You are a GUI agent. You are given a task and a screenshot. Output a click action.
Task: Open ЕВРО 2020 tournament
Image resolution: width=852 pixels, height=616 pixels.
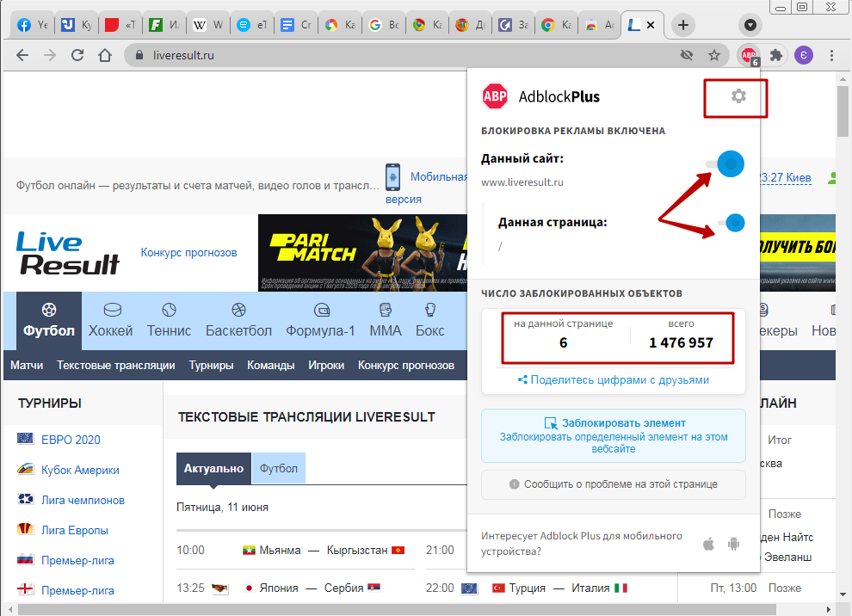point(71,440)
